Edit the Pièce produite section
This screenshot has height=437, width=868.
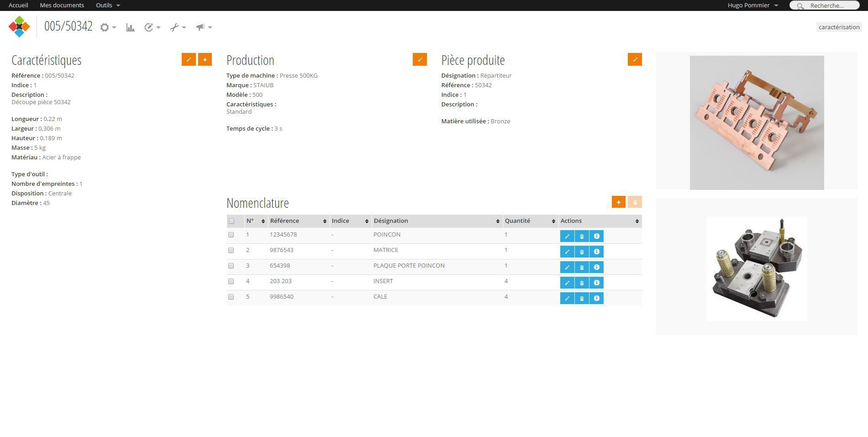click(635, 59)
